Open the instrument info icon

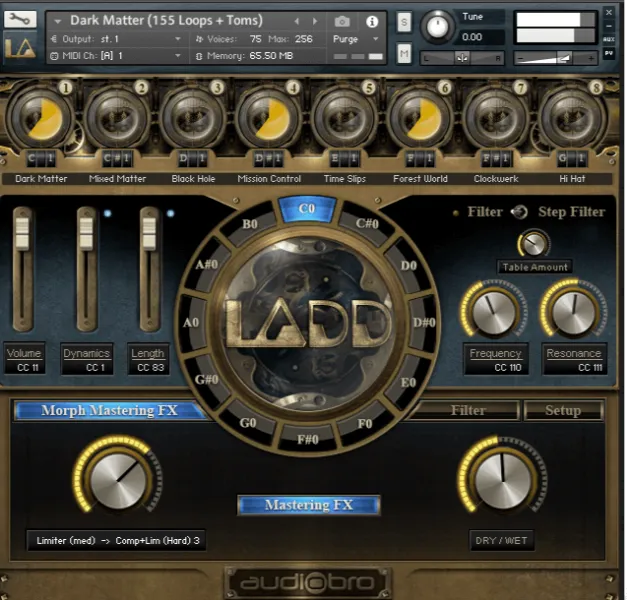(372, 22)
